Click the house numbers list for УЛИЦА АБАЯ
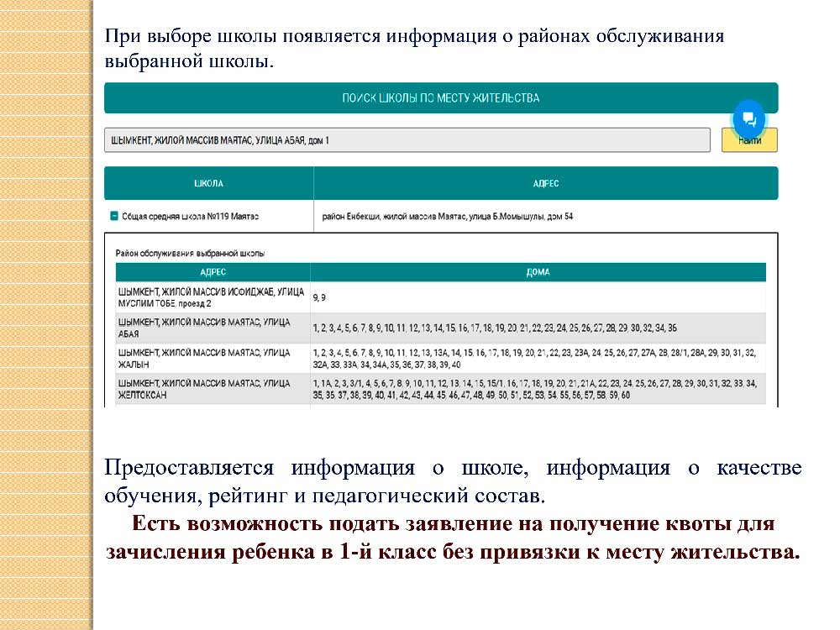 point(494,328)
